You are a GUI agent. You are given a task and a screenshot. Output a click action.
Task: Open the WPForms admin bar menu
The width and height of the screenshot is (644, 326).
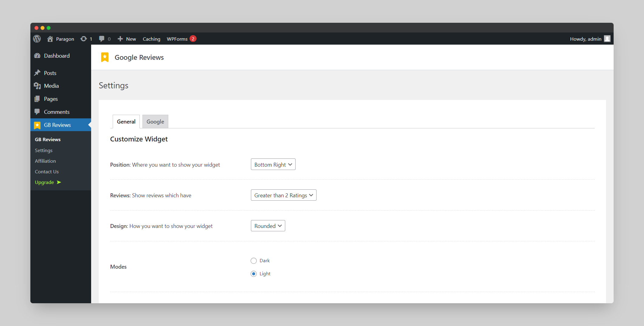[x=177, y=39]
